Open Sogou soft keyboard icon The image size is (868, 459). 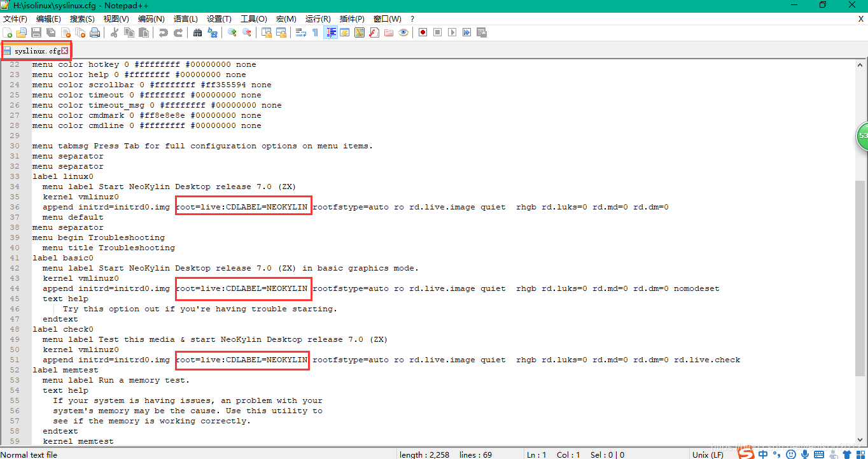[x=819, y=454]
